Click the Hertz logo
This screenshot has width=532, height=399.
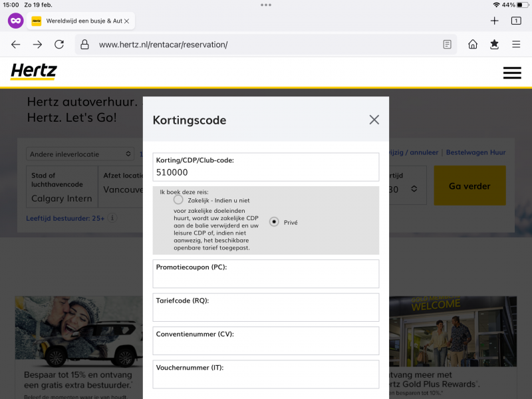point(34,72)
